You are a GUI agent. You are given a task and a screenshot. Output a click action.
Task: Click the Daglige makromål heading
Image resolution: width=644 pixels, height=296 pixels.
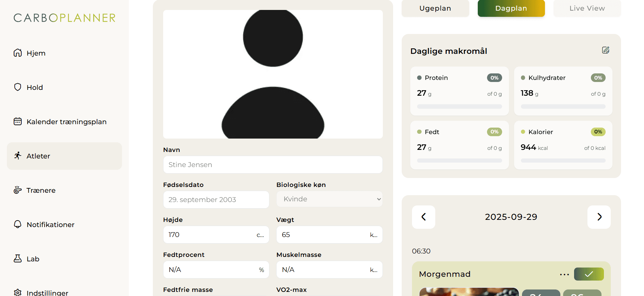coord(449,51)
